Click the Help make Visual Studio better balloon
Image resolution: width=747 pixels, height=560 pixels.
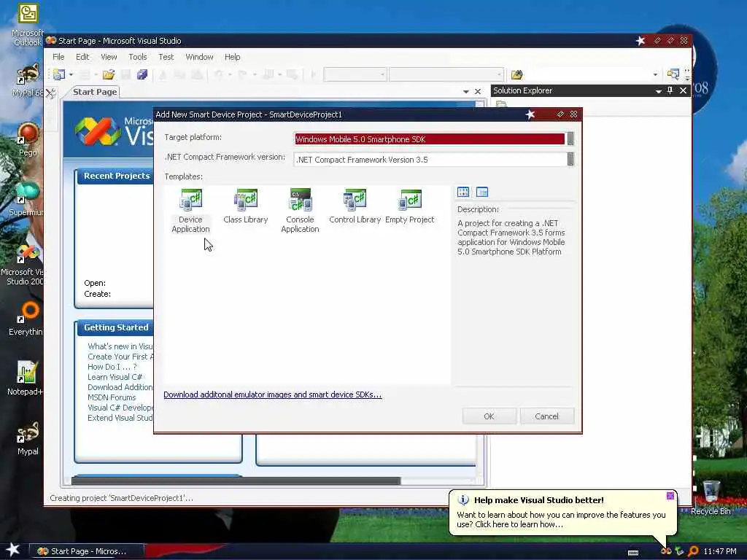(562, 513)
